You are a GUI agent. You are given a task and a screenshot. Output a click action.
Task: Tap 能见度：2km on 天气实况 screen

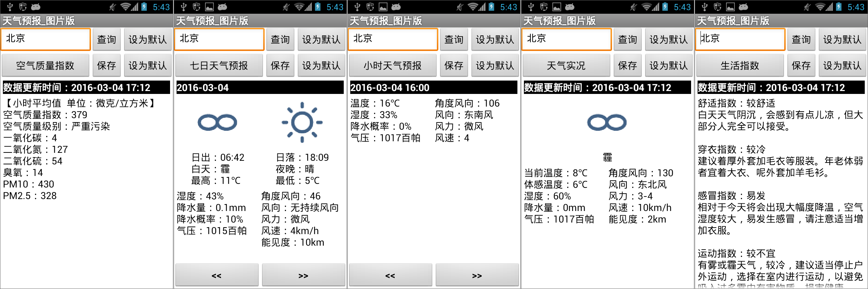(637, 219)
